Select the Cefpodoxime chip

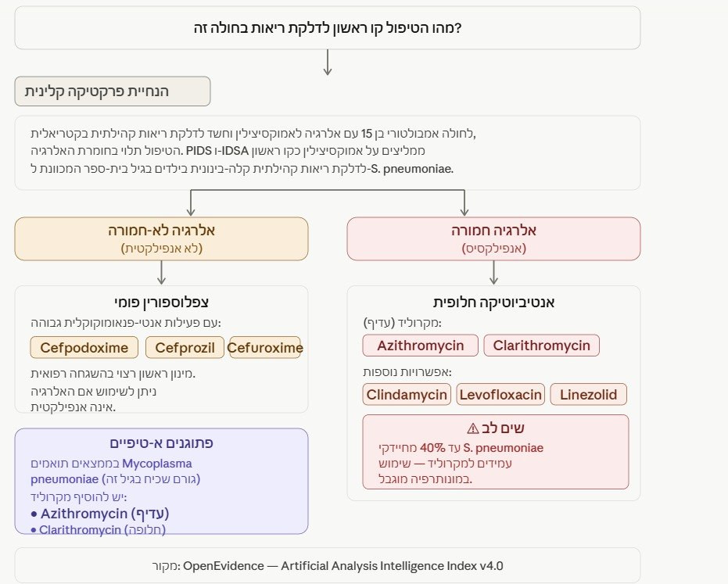click(x=84, y=348)
